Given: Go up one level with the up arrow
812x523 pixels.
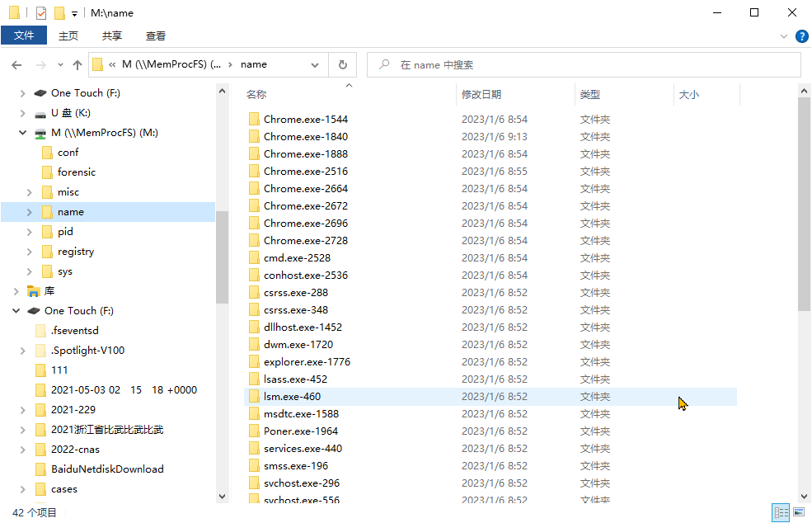Looking at the screenshot, I should [x=77, y=65].
